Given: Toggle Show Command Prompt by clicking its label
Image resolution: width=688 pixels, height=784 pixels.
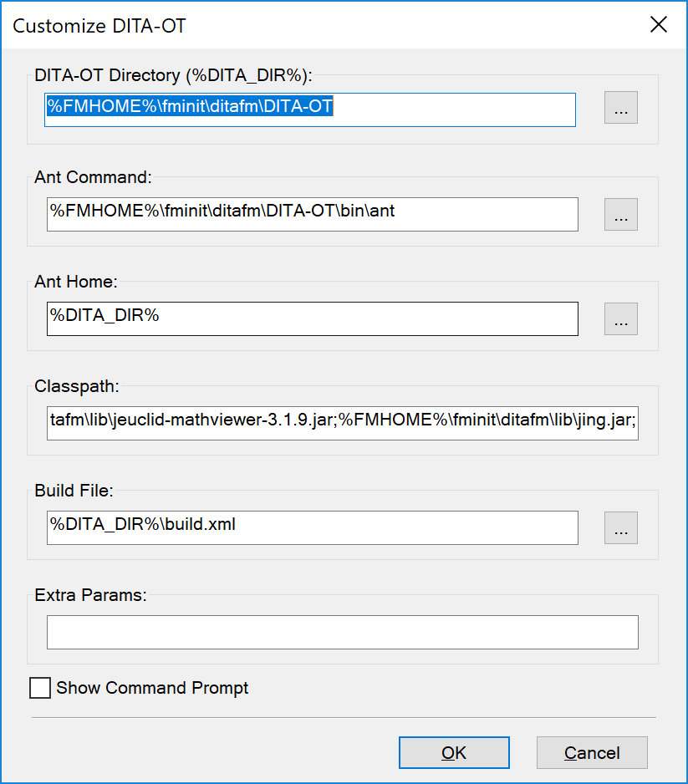Looking at the screenshot, I should coord(151,687).
